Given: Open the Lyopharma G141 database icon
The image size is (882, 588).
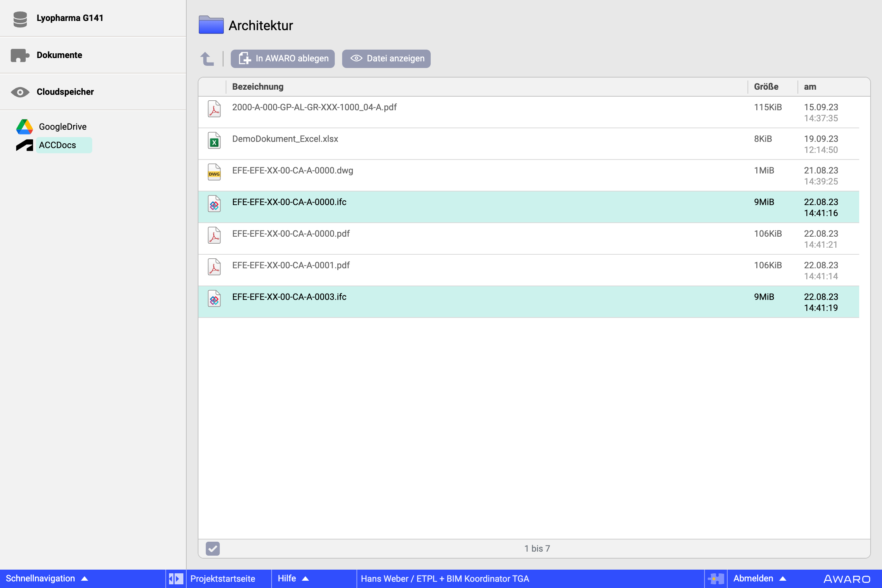Looking at the screenshot, I should click(20, 19).
